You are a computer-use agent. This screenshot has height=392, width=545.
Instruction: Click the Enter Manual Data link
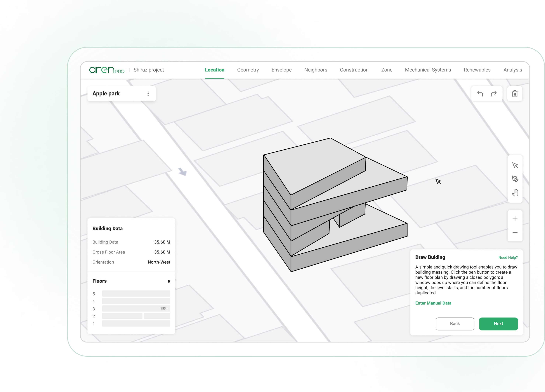point(433,303)
